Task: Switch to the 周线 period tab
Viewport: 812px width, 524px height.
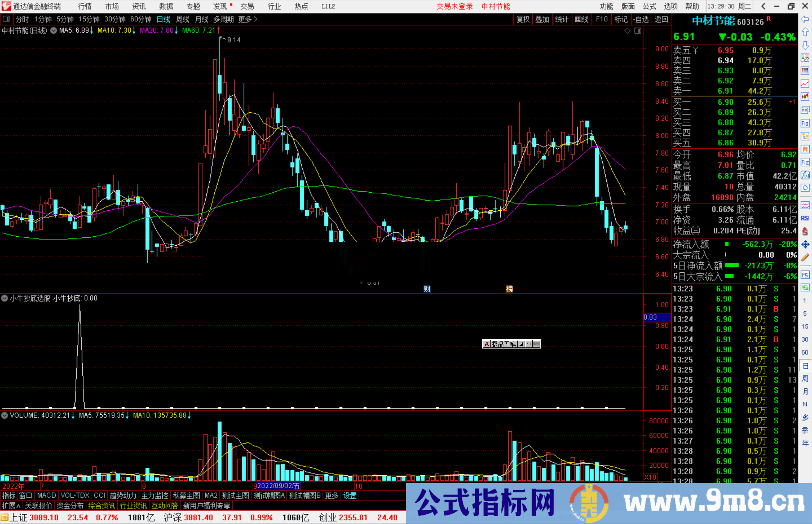Action: tap(183, 19)
